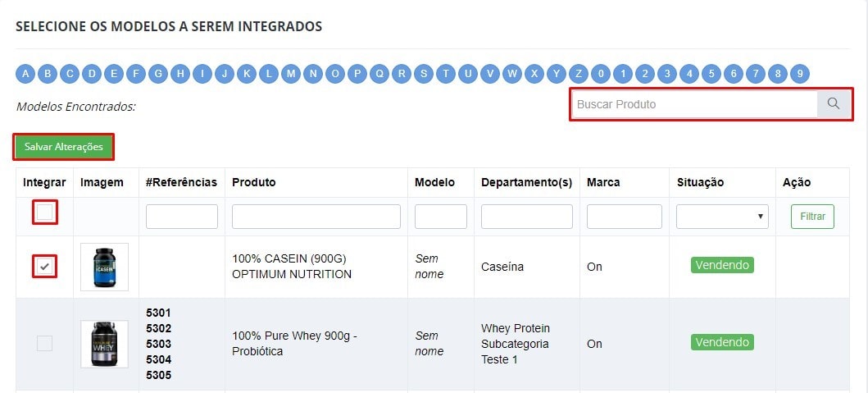Click the magnifying glass search icon
Screen dimensions: 868x393
click(834, 104)
